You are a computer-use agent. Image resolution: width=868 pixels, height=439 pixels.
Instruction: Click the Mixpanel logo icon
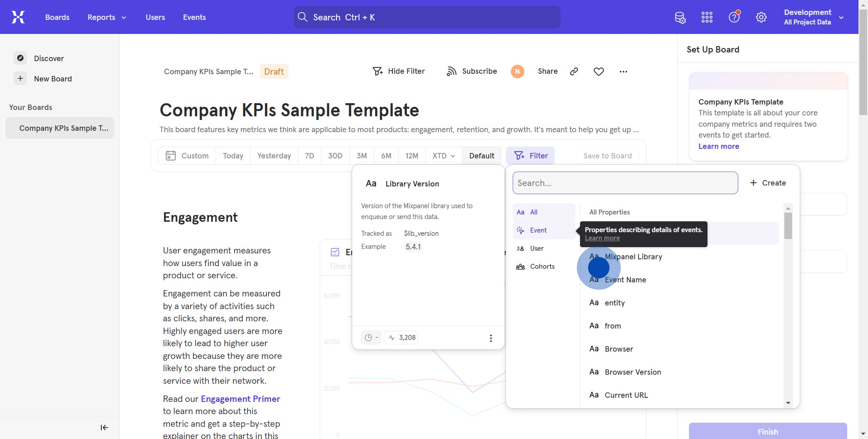point(18,17)
